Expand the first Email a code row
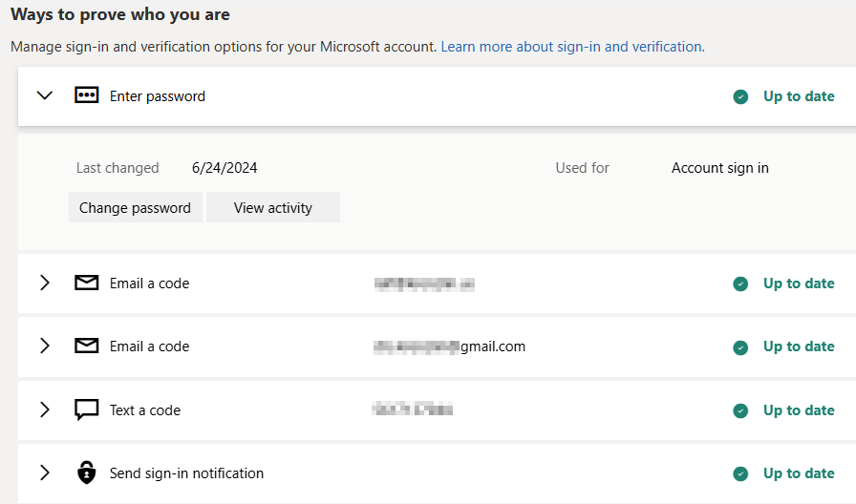This screenshot has height=504, width=856. pos(44,283)
